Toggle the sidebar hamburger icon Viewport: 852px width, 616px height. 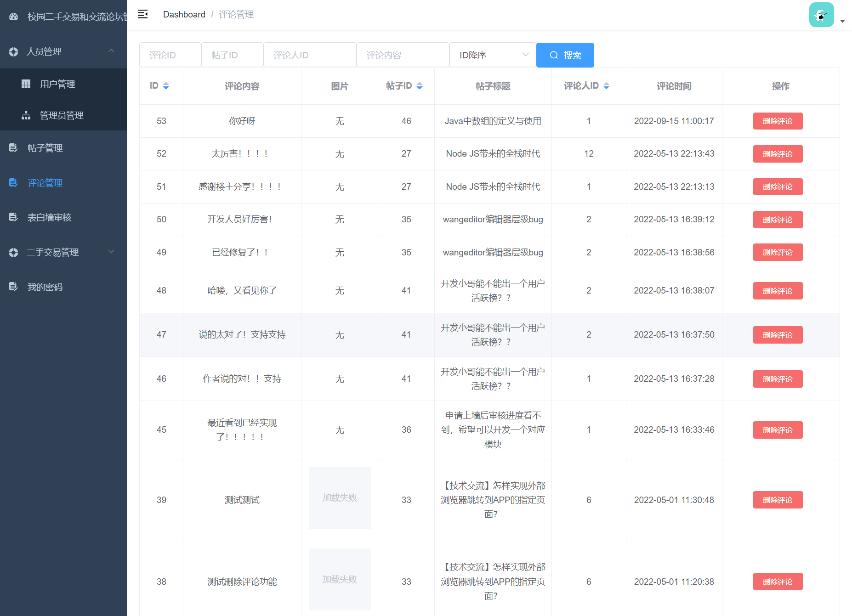[143, 14]
